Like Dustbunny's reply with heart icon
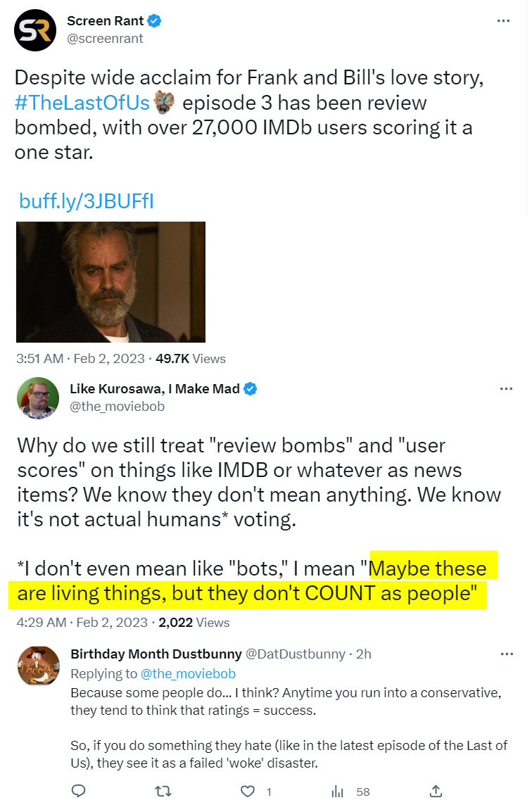The width and height of the screenshot is (532, 807). pyautogui.click(x=248, y=792)
